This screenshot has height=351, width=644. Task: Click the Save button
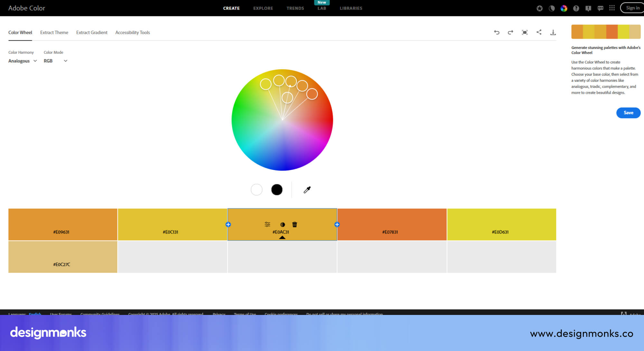point(628,113)
